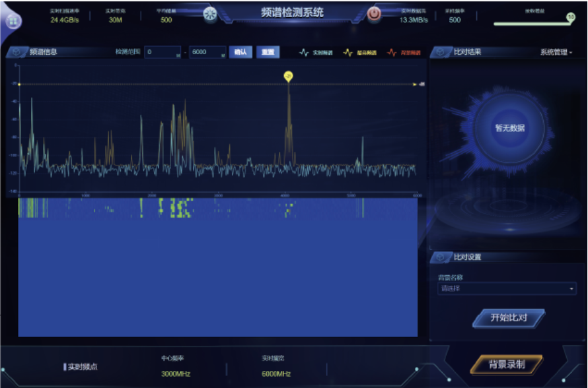The image size is (588, 388).
Task: Click the 比对设置 panel header icon
Action: (x=441, y=257)
